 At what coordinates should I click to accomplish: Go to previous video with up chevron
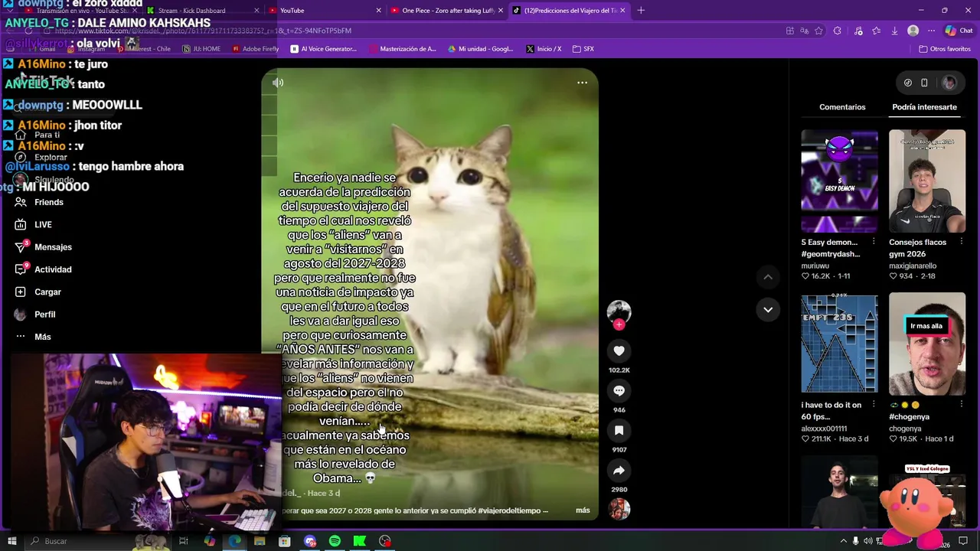[767, 276]
